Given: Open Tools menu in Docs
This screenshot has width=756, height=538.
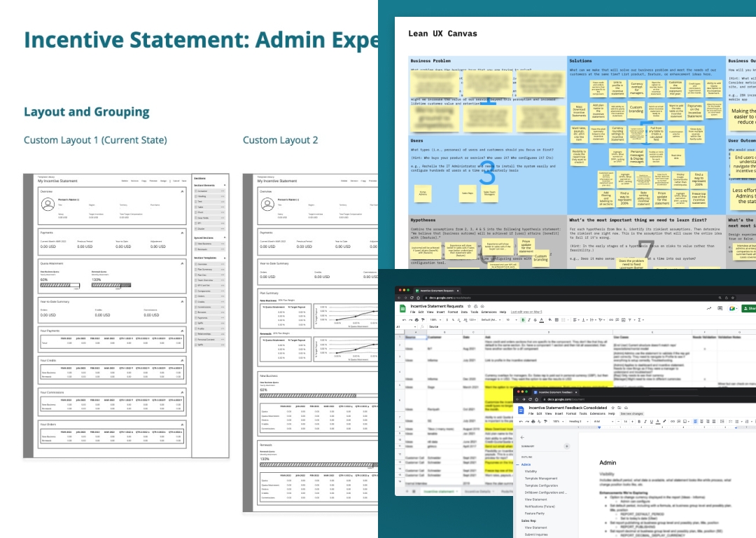Looking at the screenshot, I should pos(583,413).
